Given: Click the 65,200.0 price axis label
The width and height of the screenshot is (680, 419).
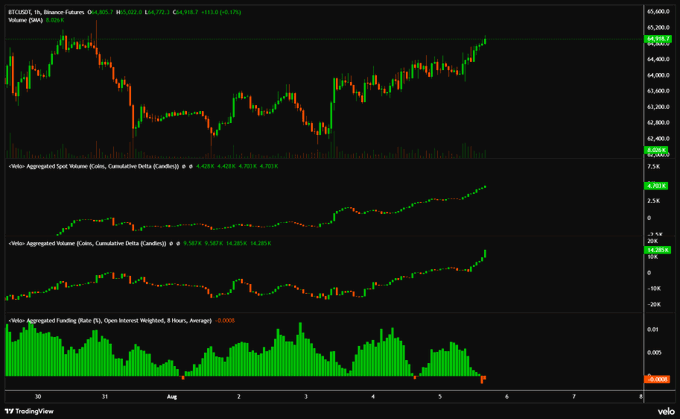Looking at the screenshot, I should click(658, 27).
